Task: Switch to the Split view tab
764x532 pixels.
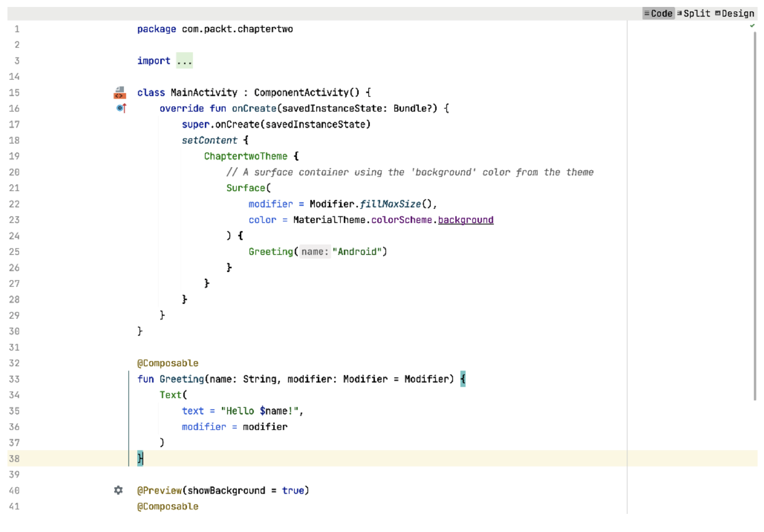Action: click(694, 13)
